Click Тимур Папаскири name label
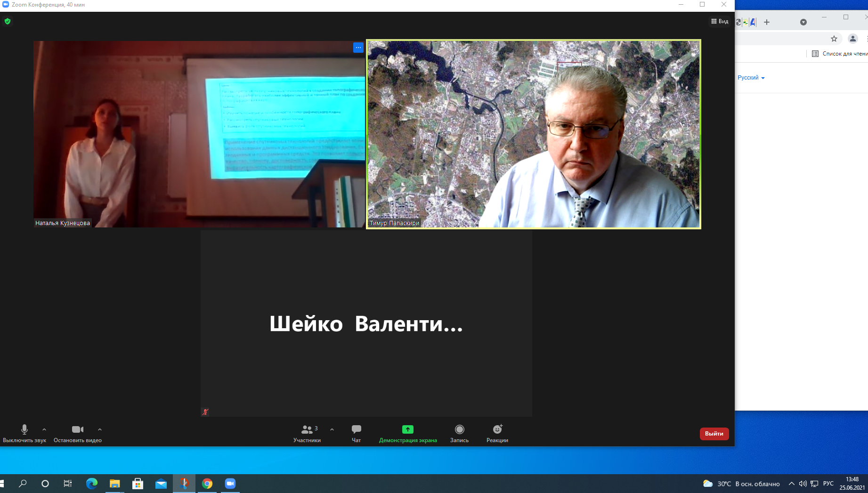The height and width of the screenshot is (493, 868). click(x=394, y=223)
